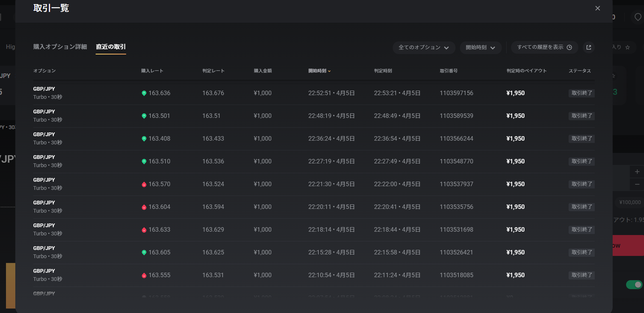Click red down arrow beside rate 163.555
Screen dimensions: 644x313
(144, 275)
